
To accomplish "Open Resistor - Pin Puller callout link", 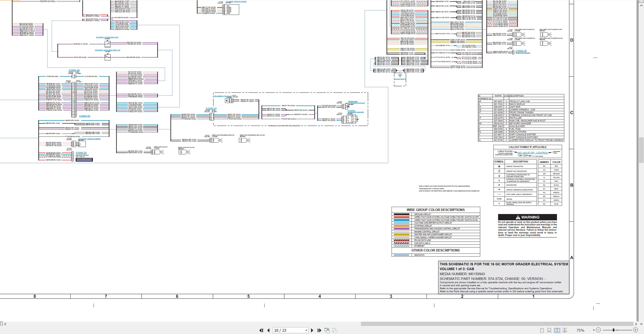I will point(223,96).
